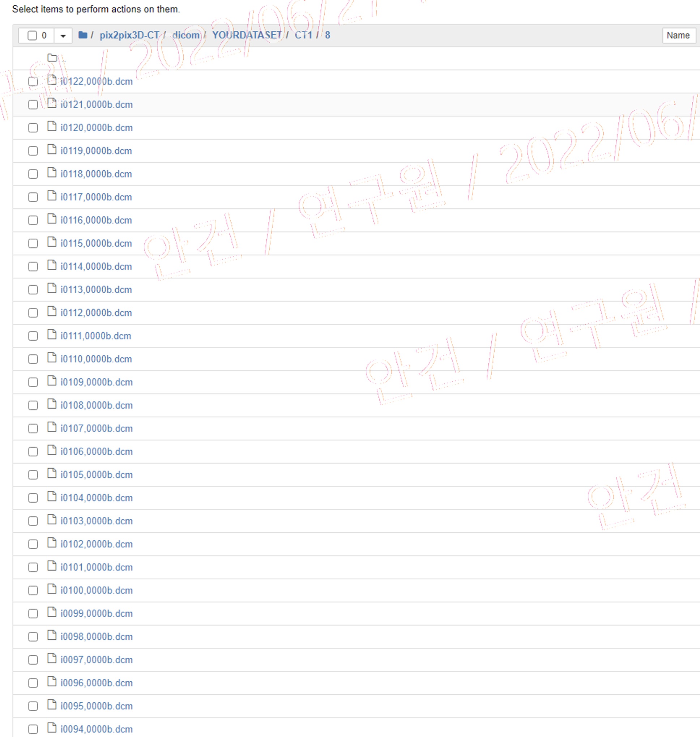Open the dicom folder breadcrumb
Viewport: 700px width, 737px height.
(x=185, y=35)
